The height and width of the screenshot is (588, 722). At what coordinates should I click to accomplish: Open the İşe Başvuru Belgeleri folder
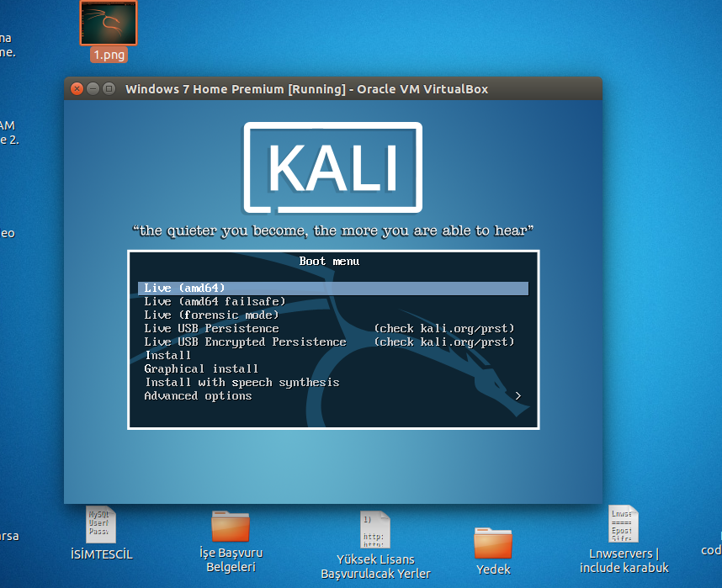pyautogui.click(x=231, y=526)
